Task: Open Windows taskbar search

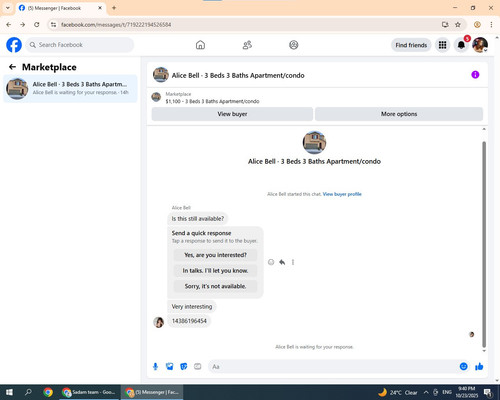Action: click(28, 392)
